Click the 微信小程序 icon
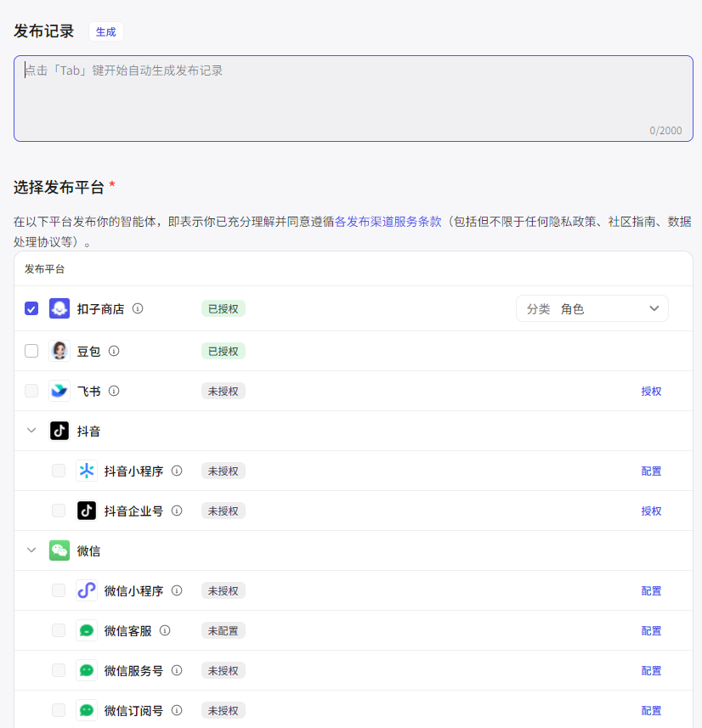This screenshot has height=728, width=702. coord(87,590)
